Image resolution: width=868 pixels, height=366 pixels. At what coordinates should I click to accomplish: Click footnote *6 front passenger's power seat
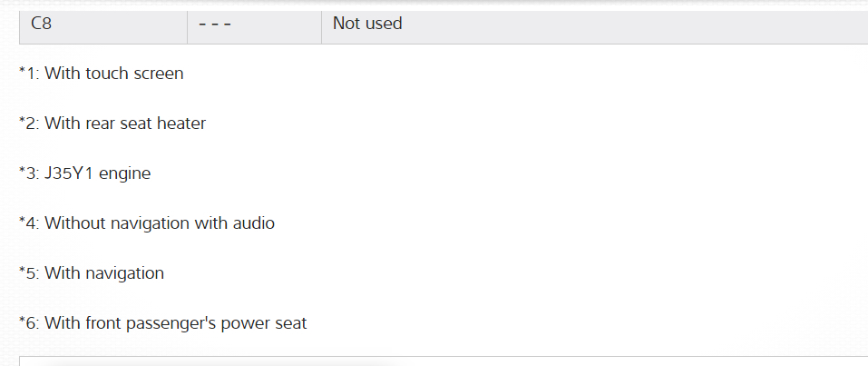click(163, 323)
